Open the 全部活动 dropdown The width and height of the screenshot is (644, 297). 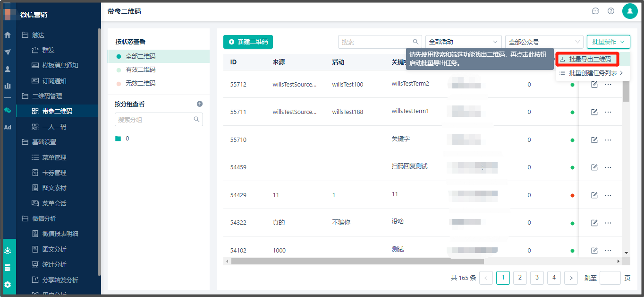pyautogui.click(x=463, y=42)
